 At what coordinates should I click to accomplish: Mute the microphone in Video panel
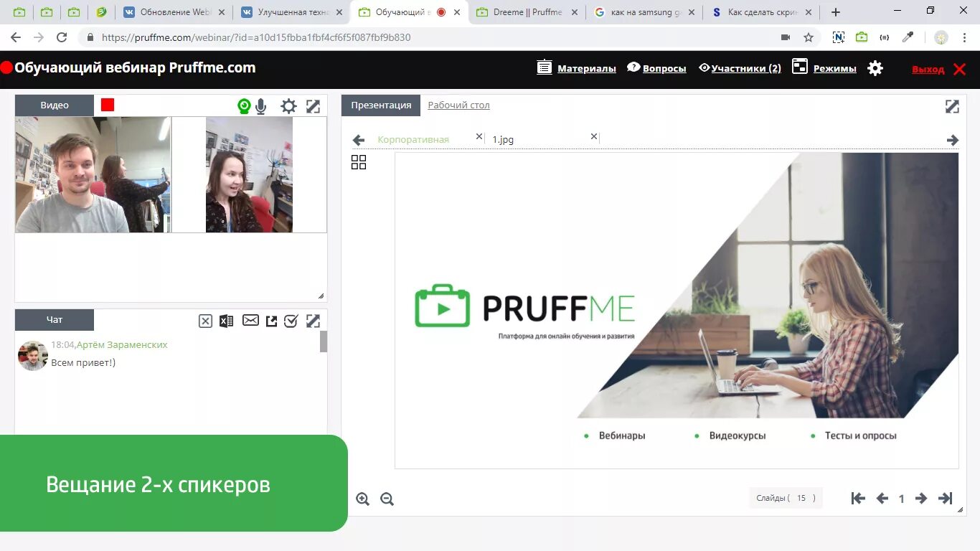[x=261, y=106]
